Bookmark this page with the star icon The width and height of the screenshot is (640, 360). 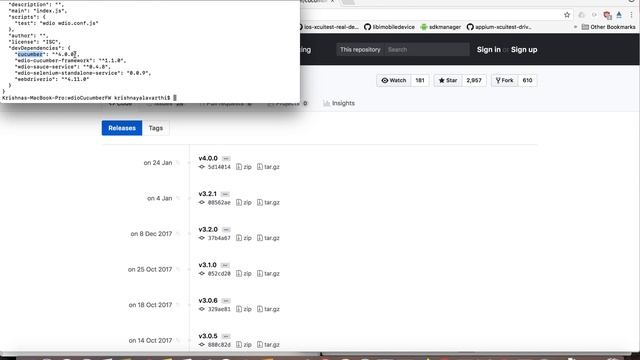pos(567,15)
